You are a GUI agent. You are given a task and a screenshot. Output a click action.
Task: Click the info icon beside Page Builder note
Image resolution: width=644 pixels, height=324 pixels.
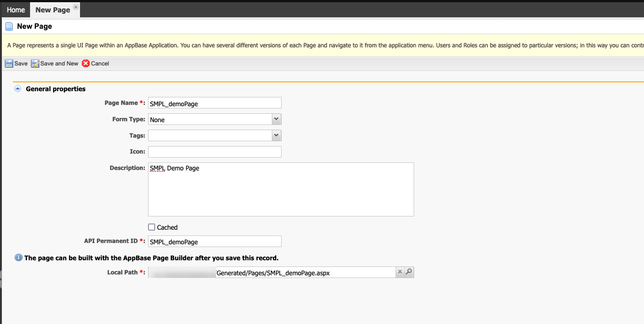tap(19, 258)
